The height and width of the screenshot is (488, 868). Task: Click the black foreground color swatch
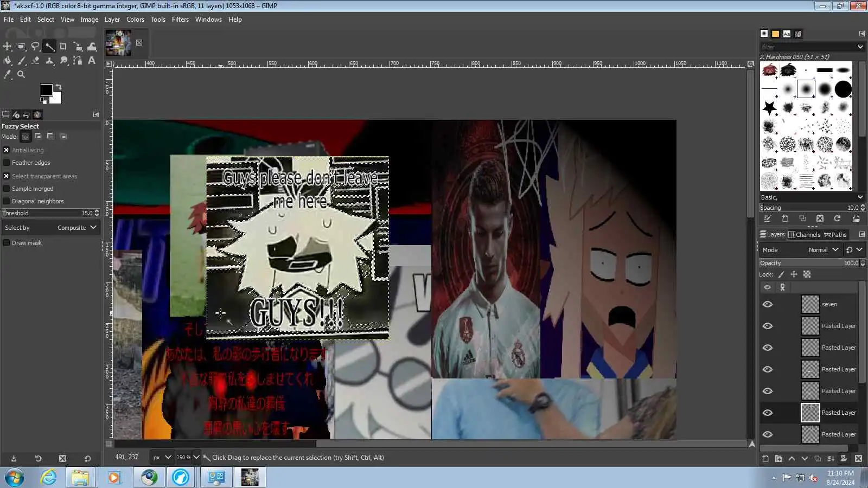pos(46,90)
